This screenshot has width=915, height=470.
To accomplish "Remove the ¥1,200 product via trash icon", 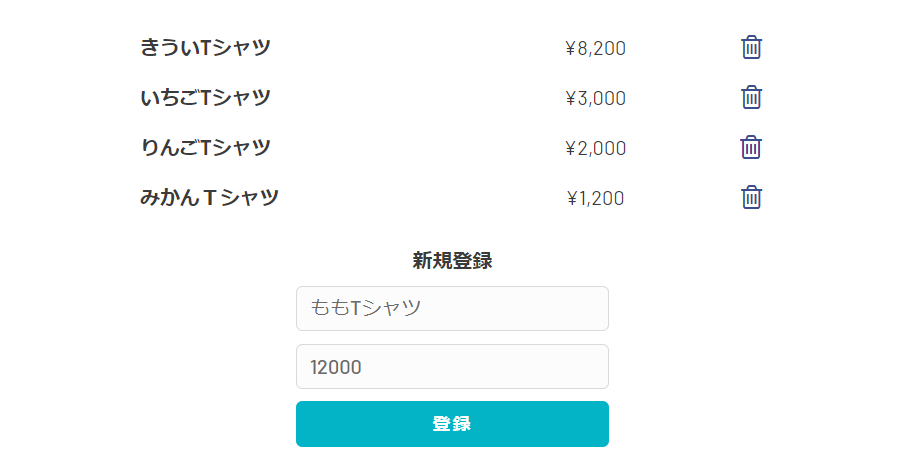I will pos(752,198).
